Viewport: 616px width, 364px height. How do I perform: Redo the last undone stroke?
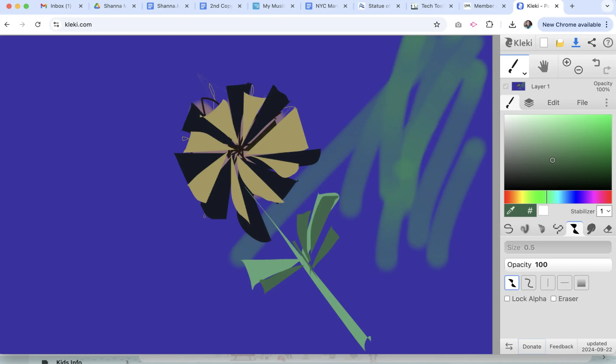click(607, 70)
